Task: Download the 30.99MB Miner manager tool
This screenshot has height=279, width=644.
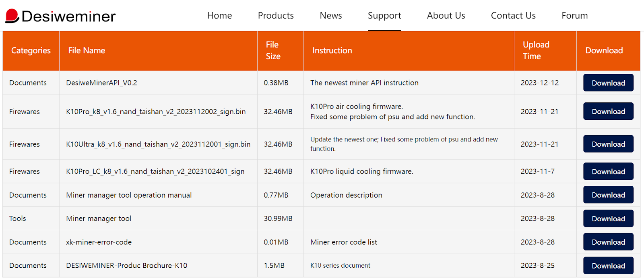Action: [608, 219]
